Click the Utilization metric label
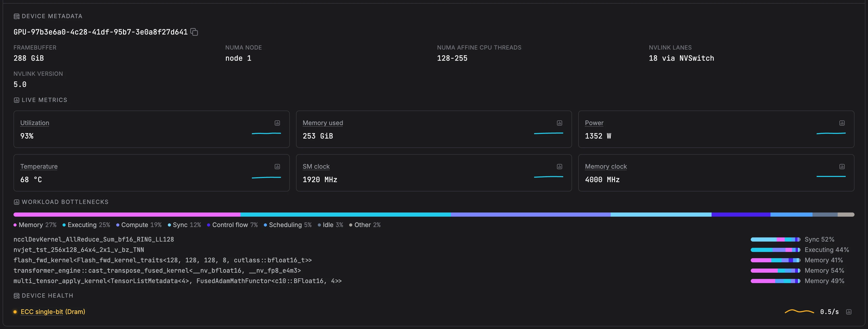Screen dimensions: 868x329 click(35, 123)
